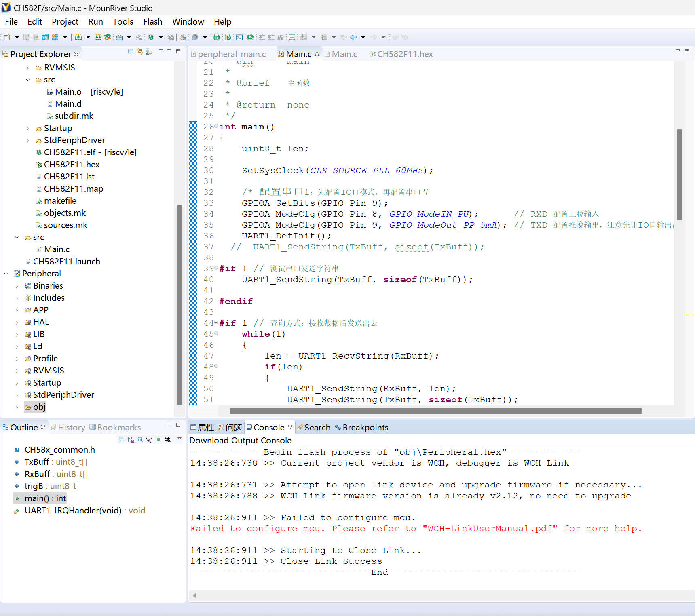Toggle the green dot filter in Outline
Viewport: 695px width, 616px height.
pos(158,439)
